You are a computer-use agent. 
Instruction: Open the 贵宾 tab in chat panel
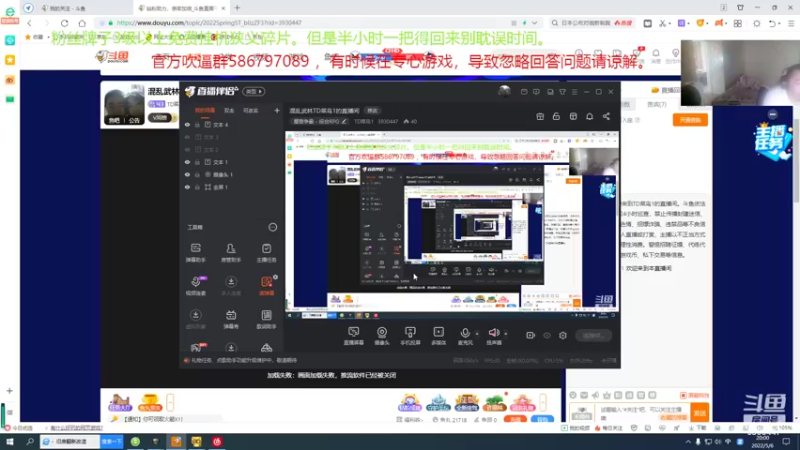(x=657, y=105)
